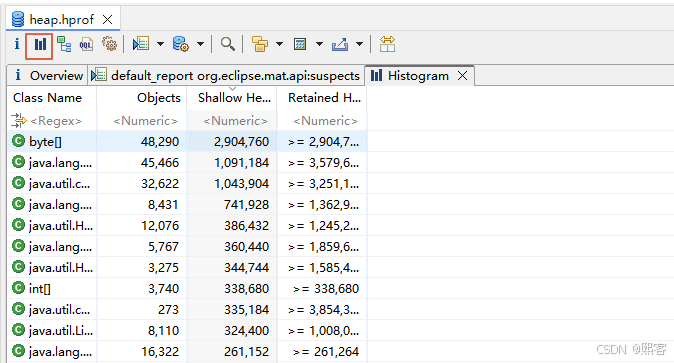Click the shallow heap value 1,091,184

pos(242,163)
